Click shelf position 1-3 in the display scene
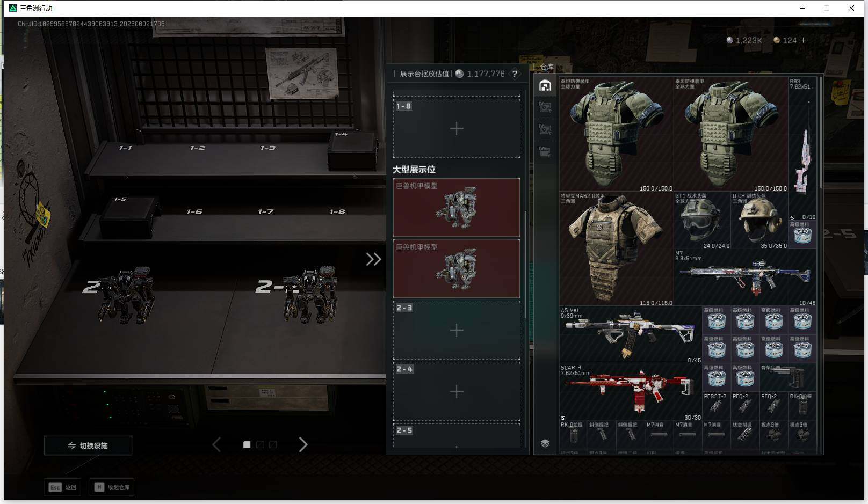Screen dimensions: 868x504 [267, 148]
